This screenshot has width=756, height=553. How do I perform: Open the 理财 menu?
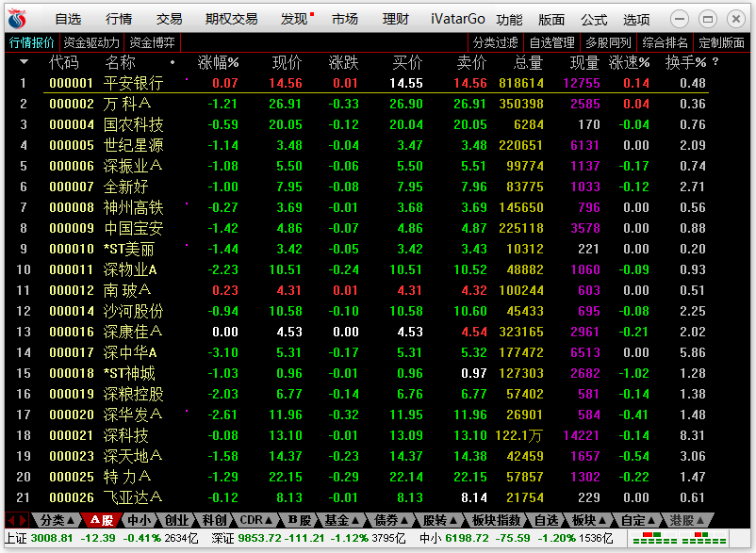[395, 19]
